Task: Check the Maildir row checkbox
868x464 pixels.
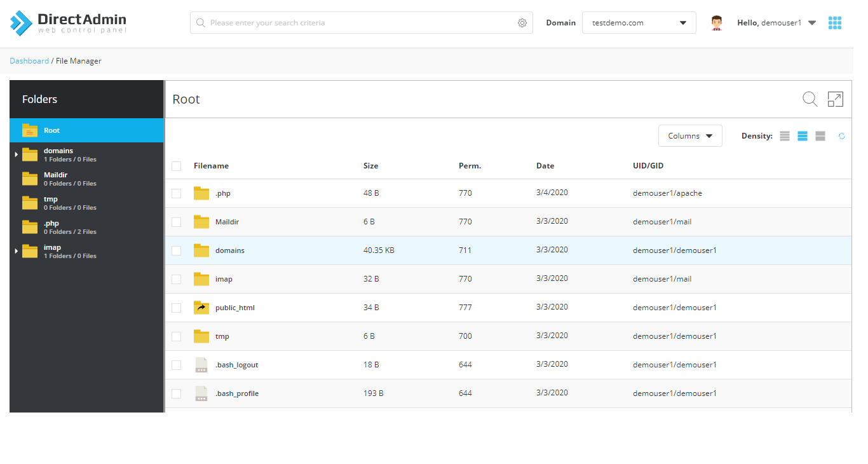Action: click(177, 222)
